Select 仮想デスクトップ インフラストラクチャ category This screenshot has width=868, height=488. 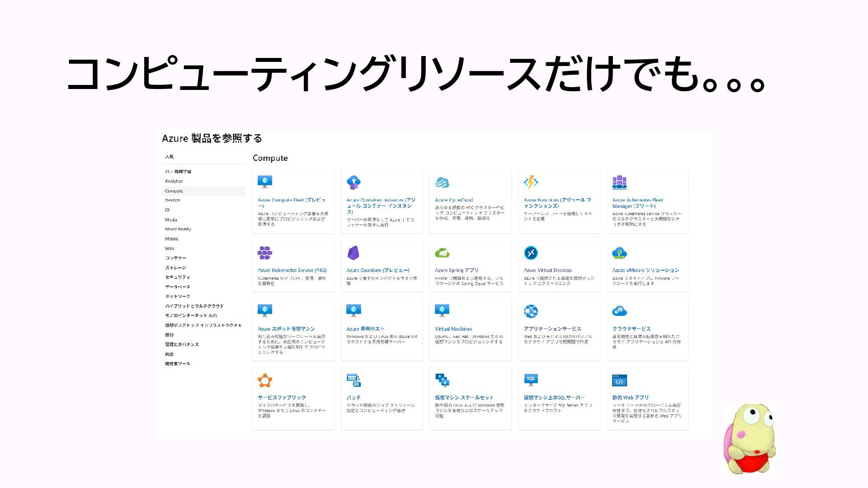[203, 325]
